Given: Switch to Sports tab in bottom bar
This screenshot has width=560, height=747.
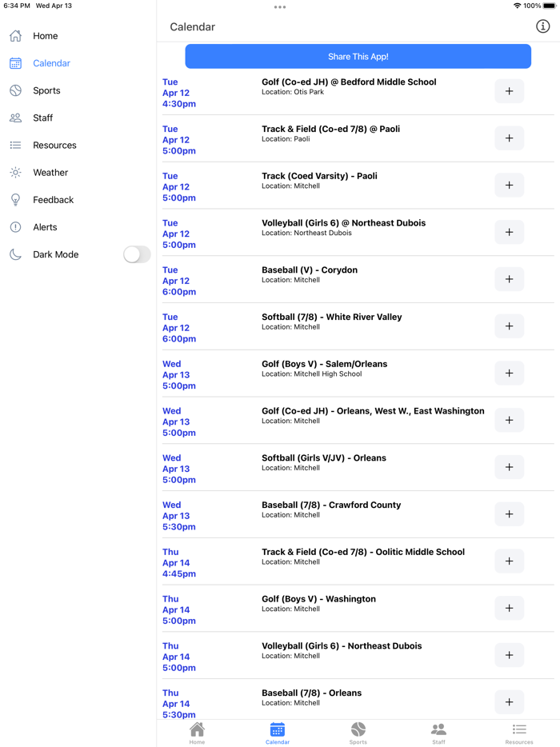Looking at the screenshot, I should tap(358, 733).
